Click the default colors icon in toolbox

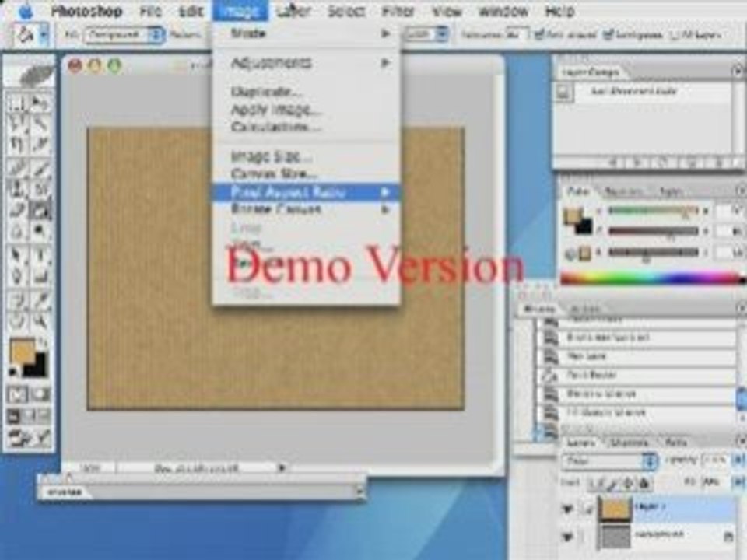coord(13,372)
